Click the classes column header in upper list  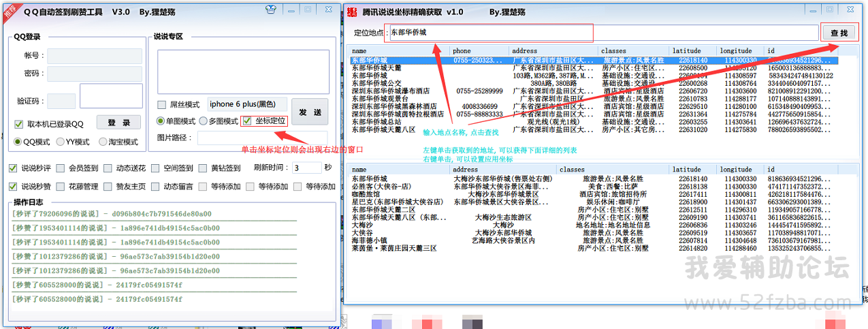pos(633,51)
